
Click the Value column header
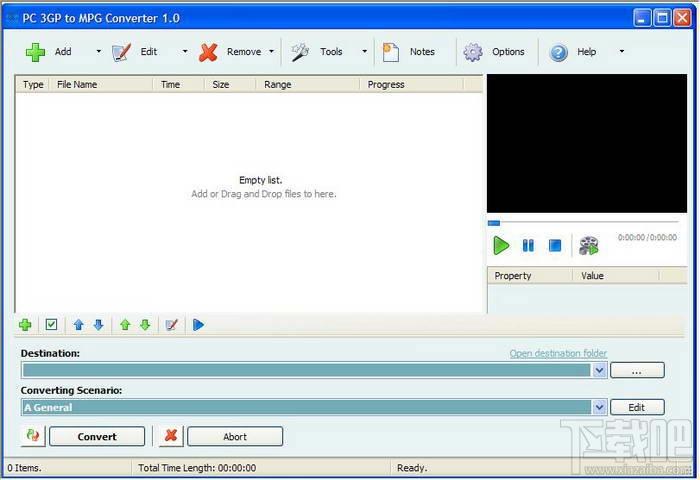click(x=616, y=275)
